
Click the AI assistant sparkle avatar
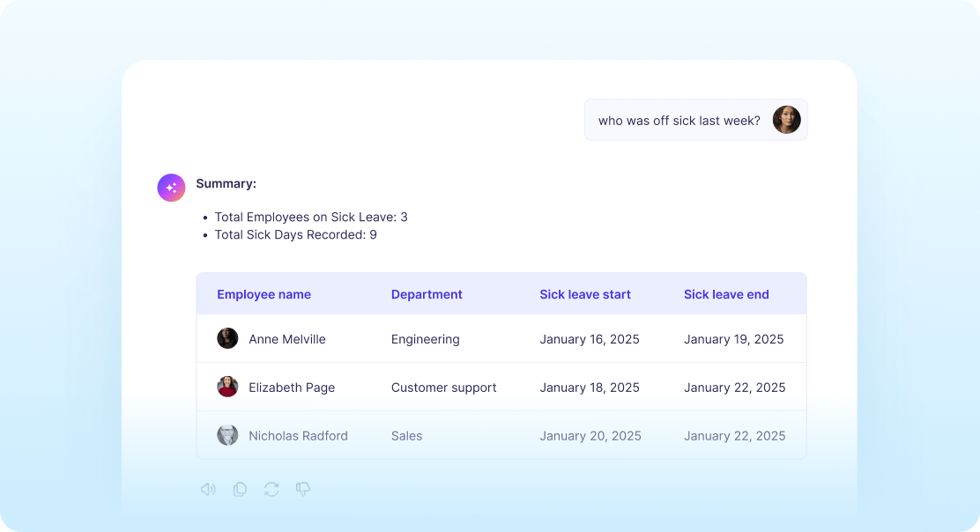click(x=171, y=188)
